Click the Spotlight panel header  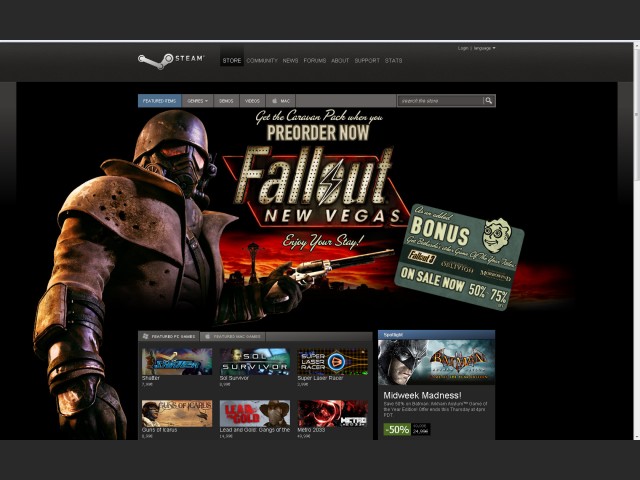click(436, 335)
